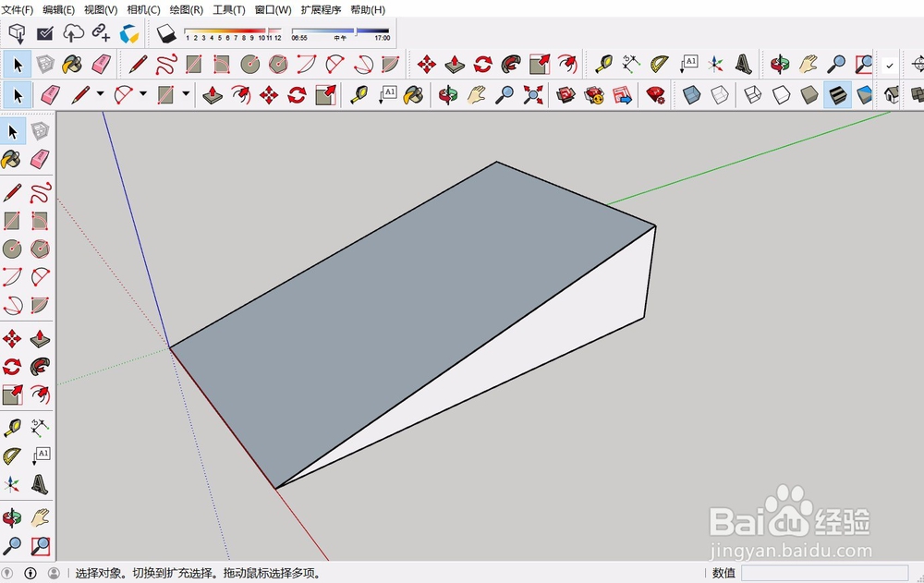Viewport: 924px width, 583px height.
Task: Click the Send to LayOut icon
Action: pyautogui.click(x=622, y=95)
